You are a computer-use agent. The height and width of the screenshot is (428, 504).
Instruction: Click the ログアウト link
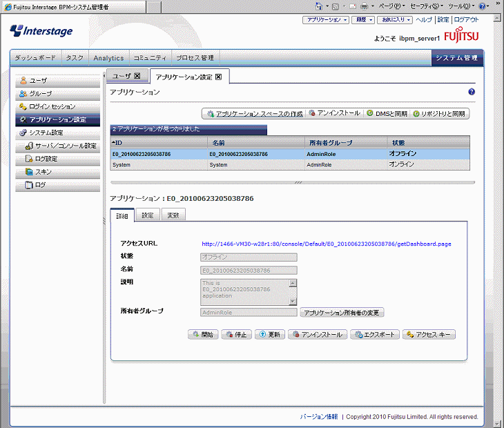click(x=466, y=19)
